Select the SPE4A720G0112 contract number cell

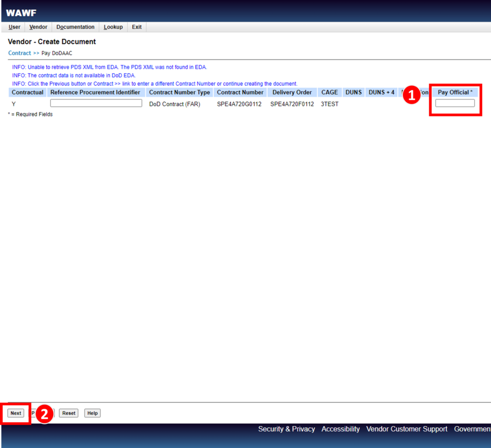pyautogui.click(x=239, y=104)
